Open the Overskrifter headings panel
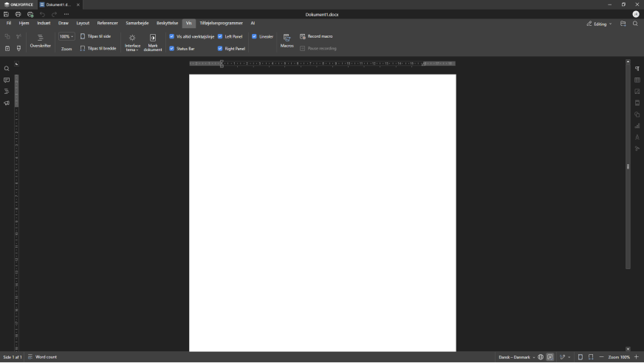This screenshot has width=644, height=363. click(x=41, y=41)
